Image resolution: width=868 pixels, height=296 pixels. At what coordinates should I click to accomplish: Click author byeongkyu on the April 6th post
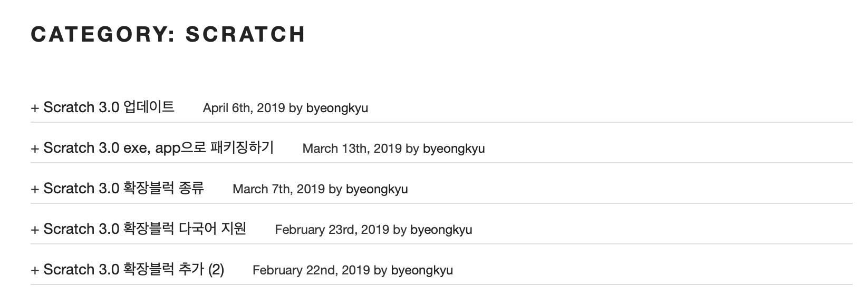337,108
